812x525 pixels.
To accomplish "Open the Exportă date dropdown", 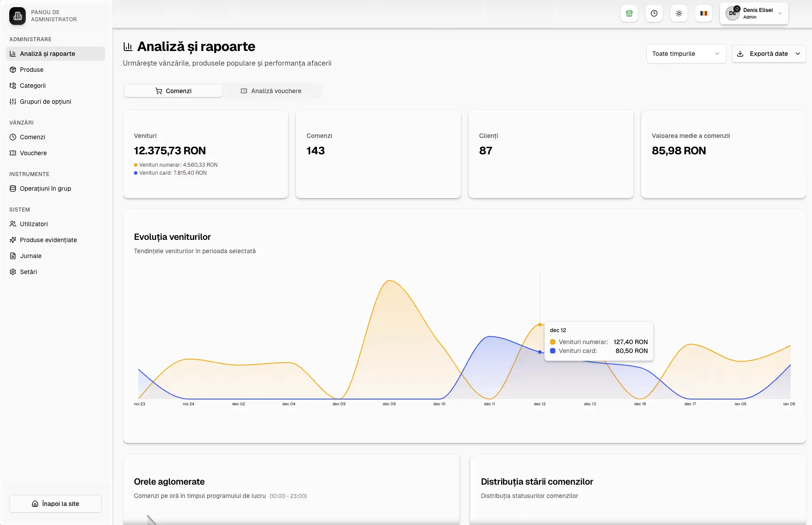I will (x=768, y=54).
